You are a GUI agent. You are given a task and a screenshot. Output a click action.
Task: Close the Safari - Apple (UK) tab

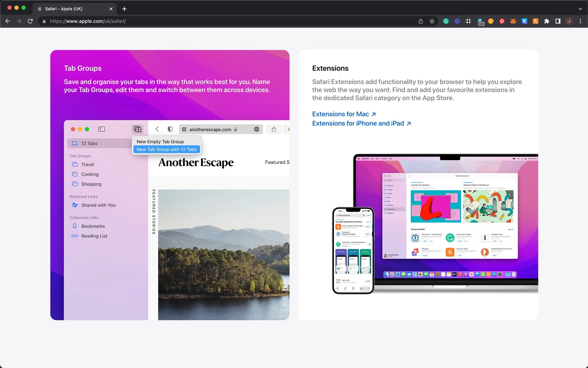point(111,9)
